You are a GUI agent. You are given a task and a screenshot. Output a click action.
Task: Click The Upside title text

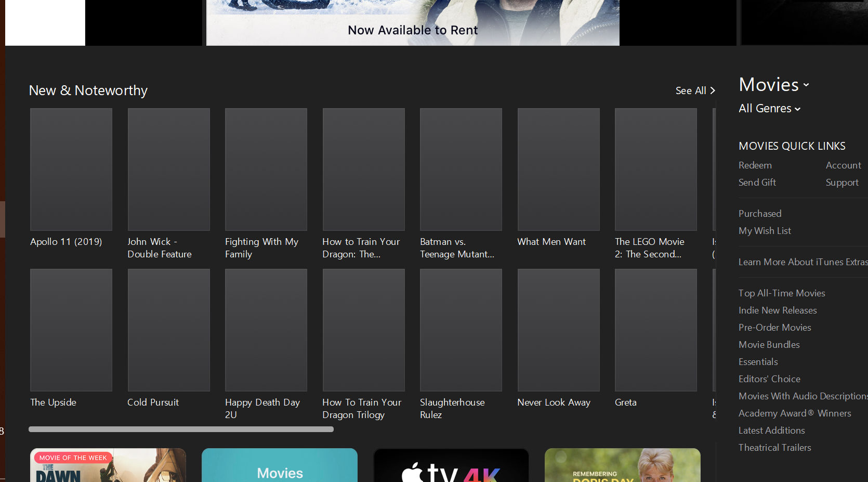click(53, 402)
